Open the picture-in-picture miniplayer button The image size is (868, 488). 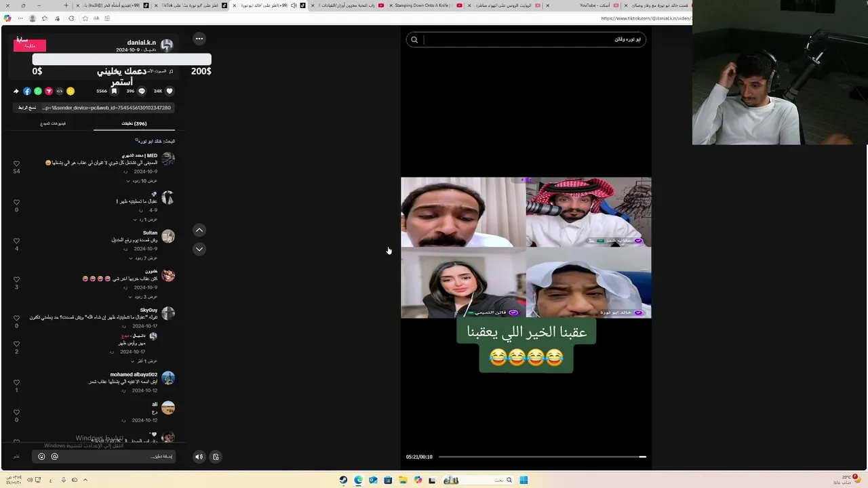click(x=216, y=457)
